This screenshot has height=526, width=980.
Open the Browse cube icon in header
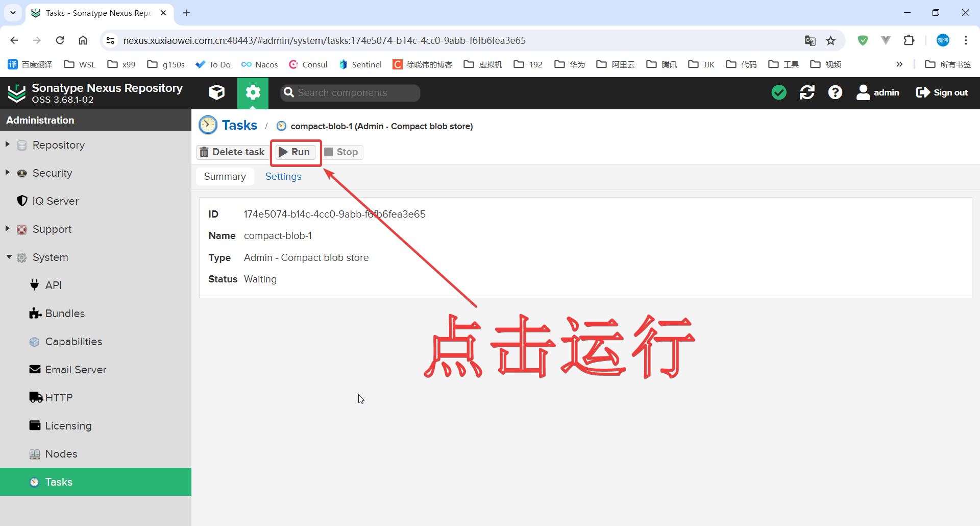click(x=216, y=92)
